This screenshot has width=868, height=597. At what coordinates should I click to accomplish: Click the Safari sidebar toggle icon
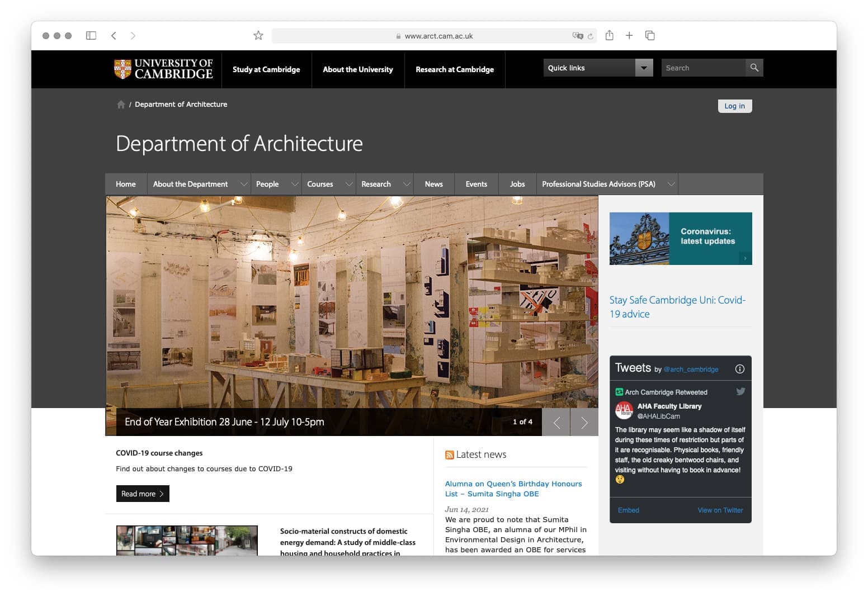[x=91, y=36]
